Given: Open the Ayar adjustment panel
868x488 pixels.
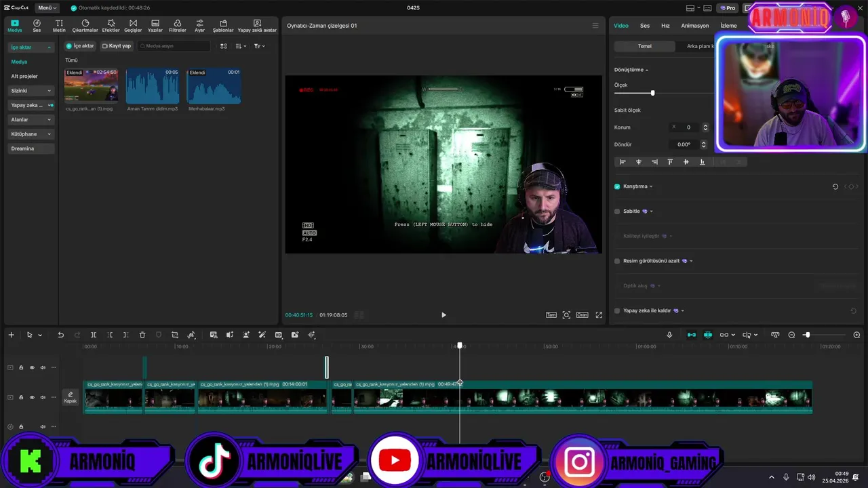Looking at the screenshot, I should click(199, 26).
